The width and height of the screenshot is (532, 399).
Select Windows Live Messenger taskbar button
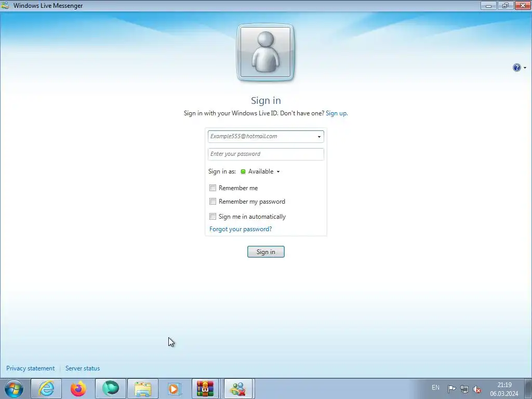point(238,389)
